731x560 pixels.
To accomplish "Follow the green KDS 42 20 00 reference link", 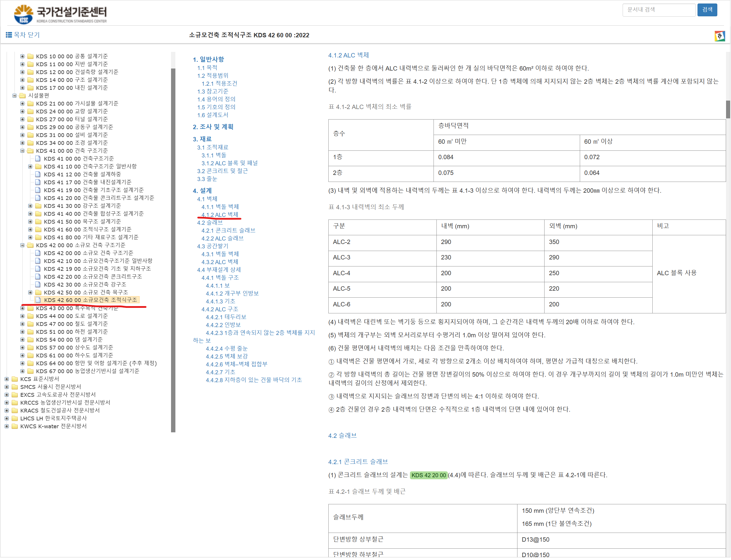I will [x=429, y=475].
